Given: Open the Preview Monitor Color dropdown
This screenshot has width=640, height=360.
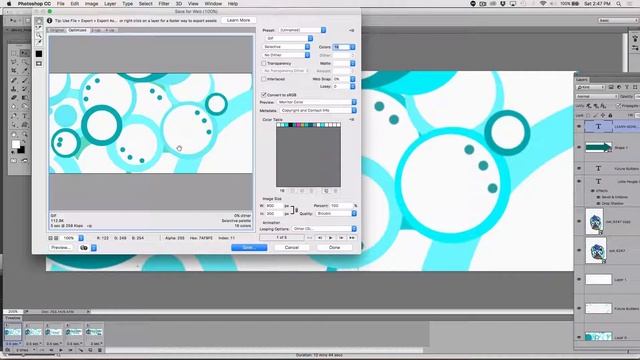Looking at the screenshot, I should (317, 102).
